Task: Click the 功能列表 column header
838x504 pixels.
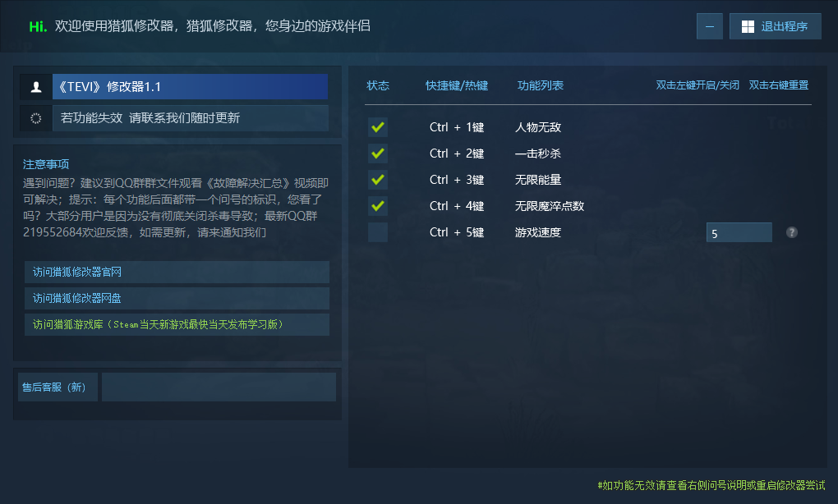Action: [x=541, y=85]
